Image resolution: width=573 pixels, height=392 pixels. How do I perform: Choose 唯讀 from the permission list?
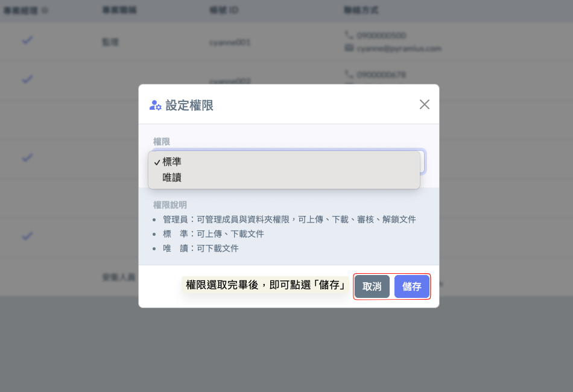click(x=172, y=178)
